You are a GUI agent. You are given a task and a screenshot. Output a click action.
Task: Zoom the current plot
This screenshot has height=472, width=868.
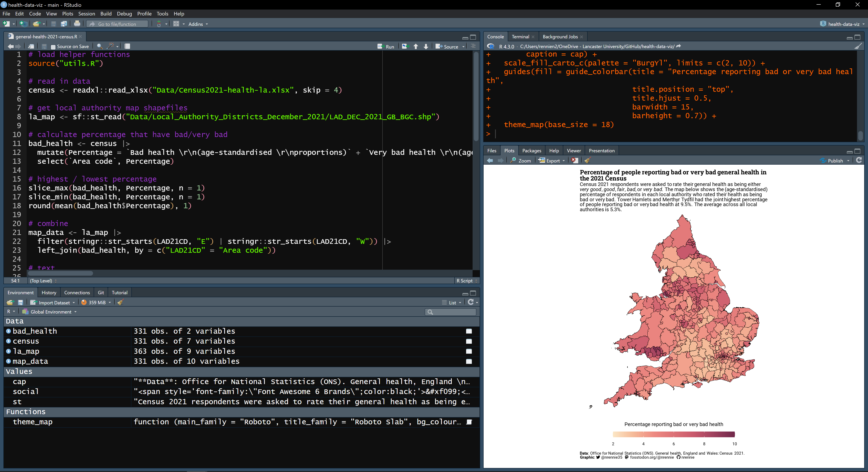click(x=520, y=160)
